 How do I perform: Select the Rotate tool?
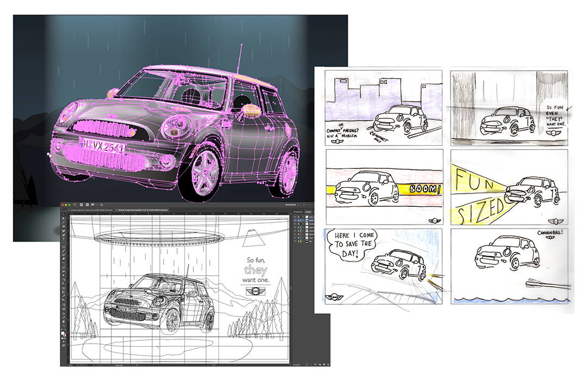coord(64,263)
